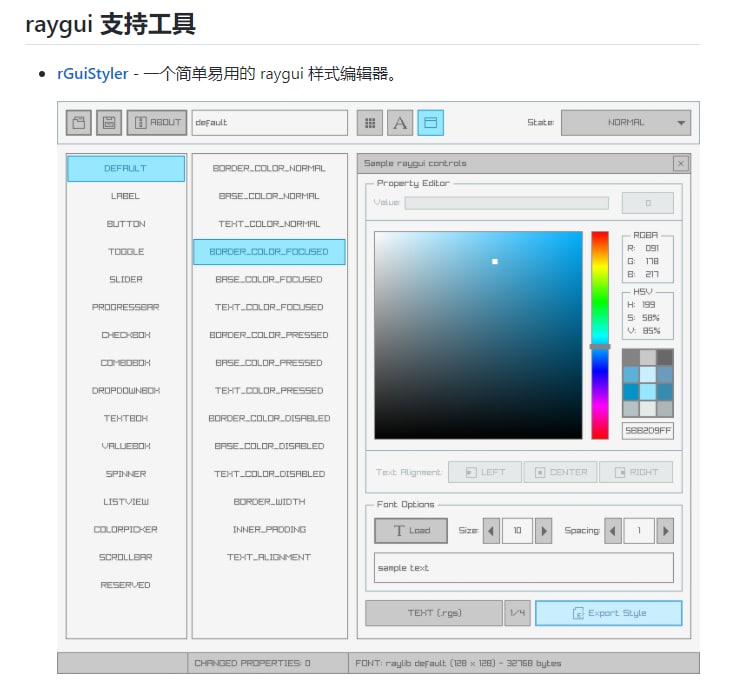Select COMBOBOX control
Screen dimensions: 729x698
tap(126, 363)
